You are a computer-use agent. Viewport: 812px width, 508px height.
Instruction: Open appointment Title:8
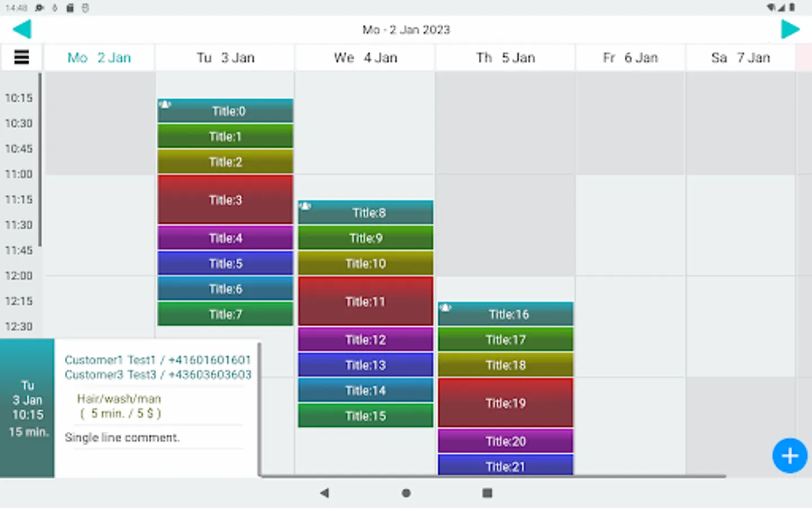[x=365, y=213]
